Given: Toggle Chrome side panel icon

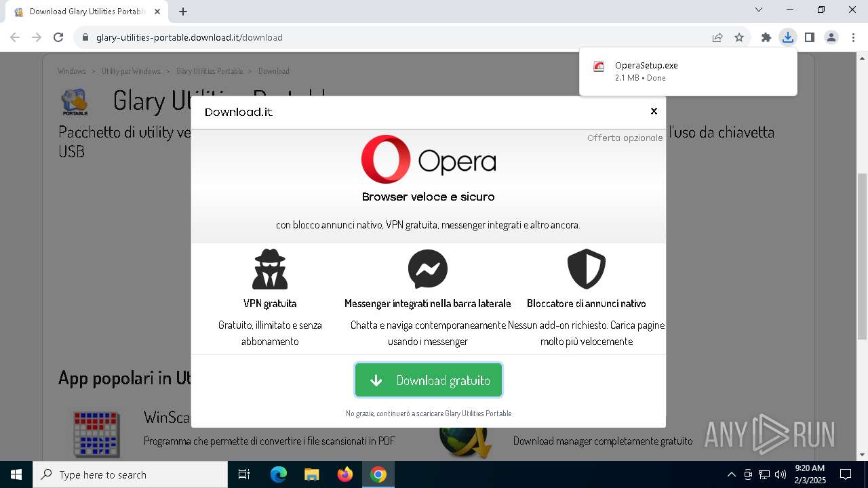Looking at the screenshot, I should coord(809,37).
